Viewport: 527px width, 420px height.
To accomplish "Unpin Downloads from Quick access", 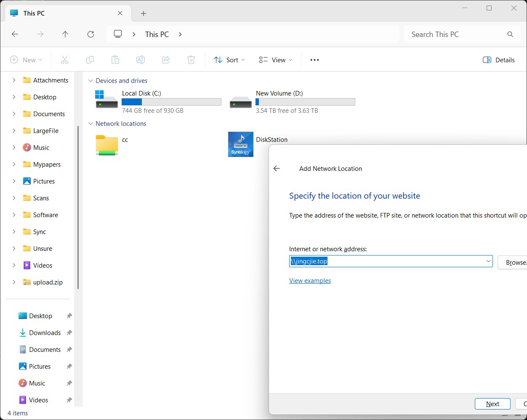I will click(69, 333).
